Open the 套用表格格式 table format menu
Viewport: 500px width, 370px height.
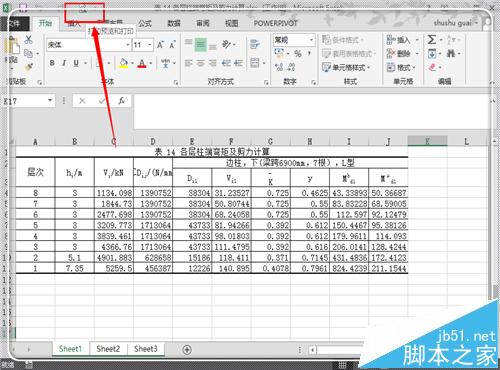click(x=349, y=53)
